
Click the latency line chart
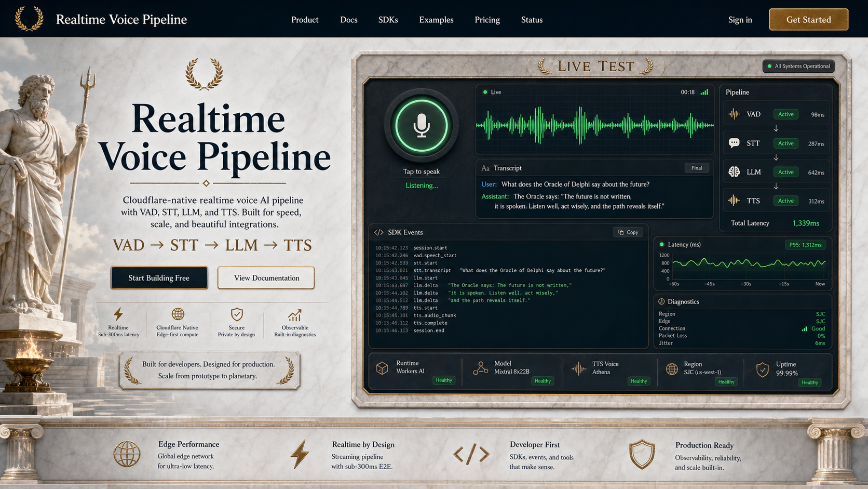(749, 263)
